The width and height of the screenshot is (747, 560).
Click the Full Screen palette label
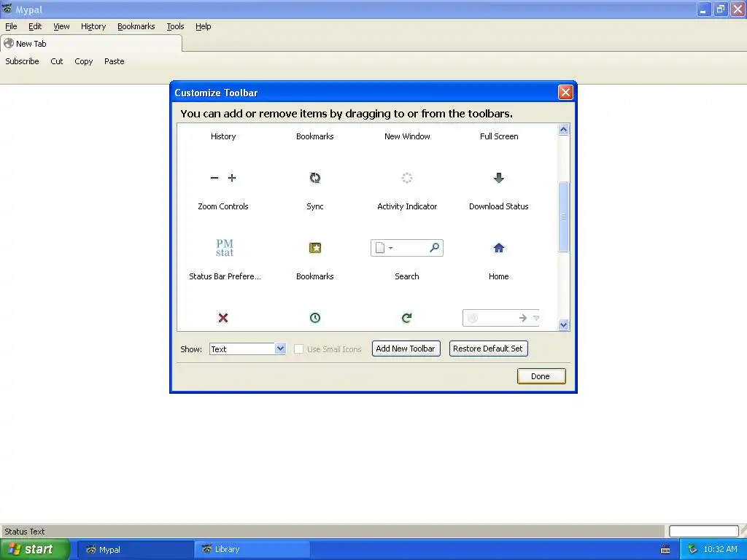click(499, 136)
